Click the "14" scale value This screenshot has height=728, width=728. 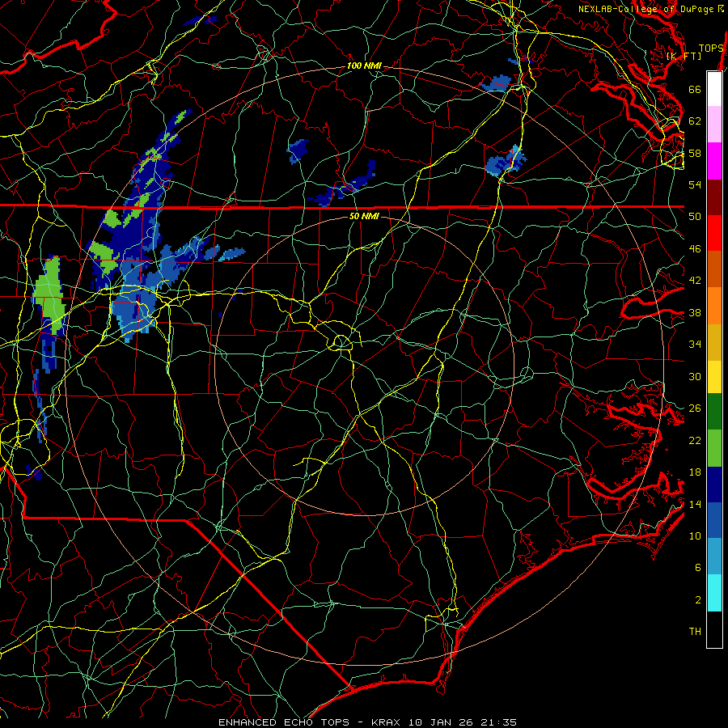[695, 504]
